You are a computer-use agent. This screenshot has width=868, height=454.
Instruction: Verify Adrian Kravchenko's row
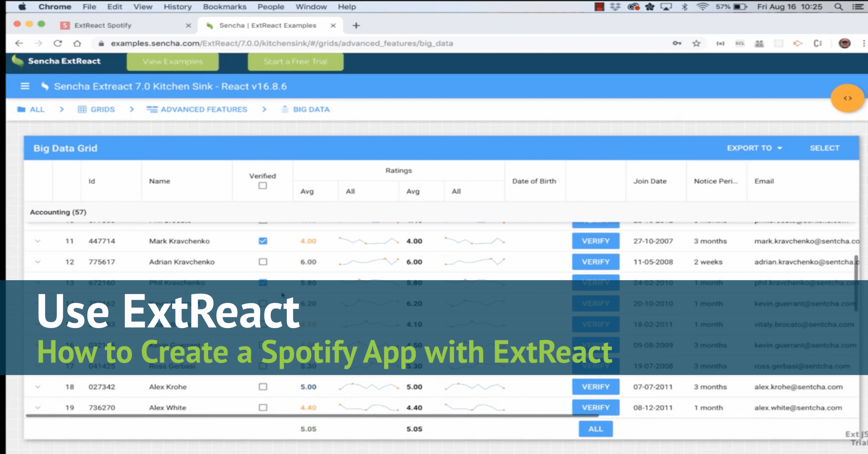tap(595, 262)
